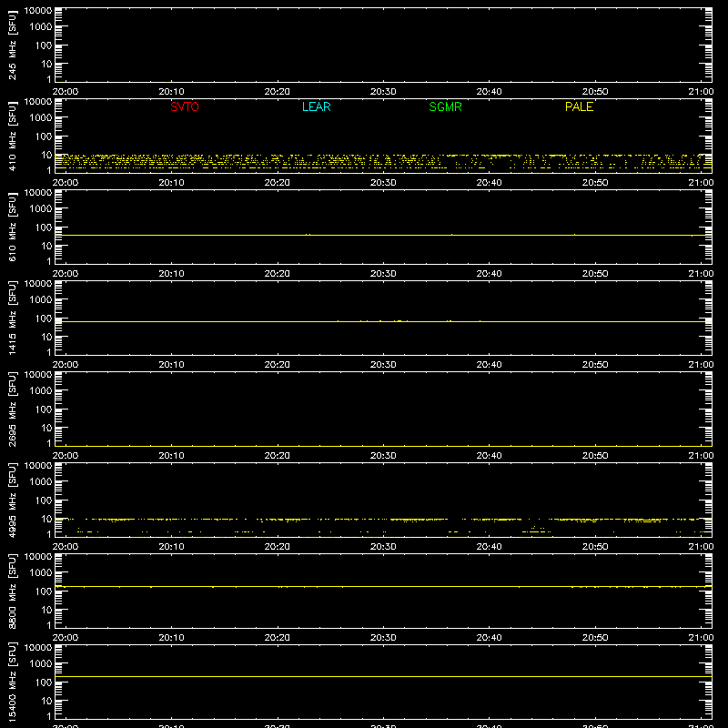This screenshot has width=728, height=728.
Task: Click the yellow flux trace in 610 MHz panel
Action: point(383,236)
